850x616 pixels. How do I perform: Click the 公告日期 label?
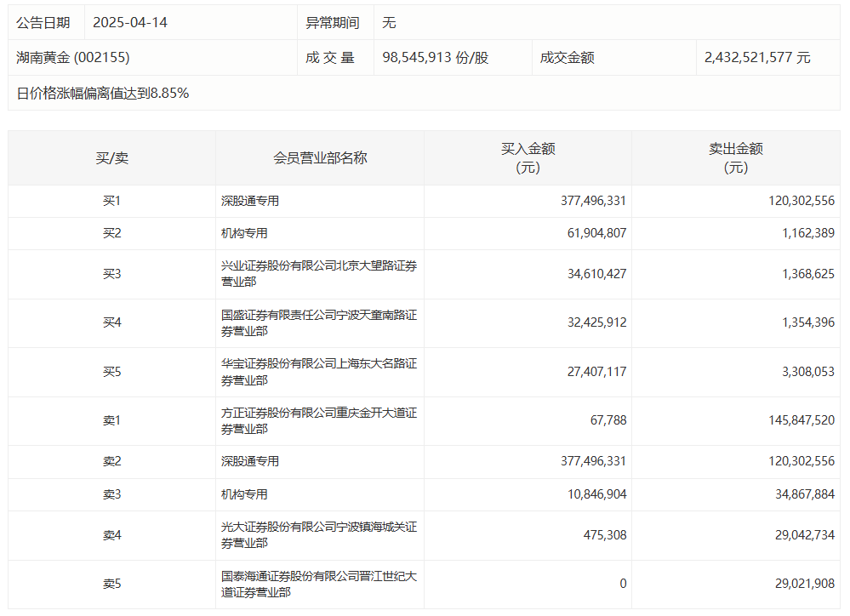point(43,23)
